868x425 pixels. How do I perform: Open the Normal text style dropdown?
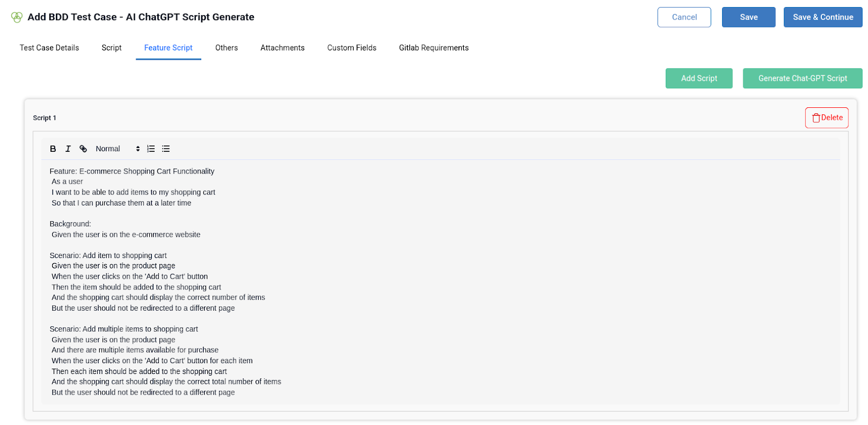coord(117,149)
